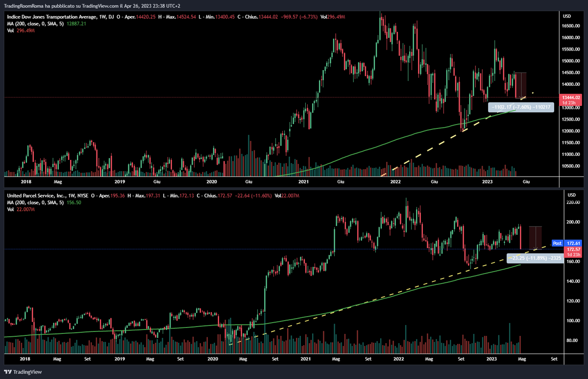Click the 80.00 price axis label

[x=572, y=340]
